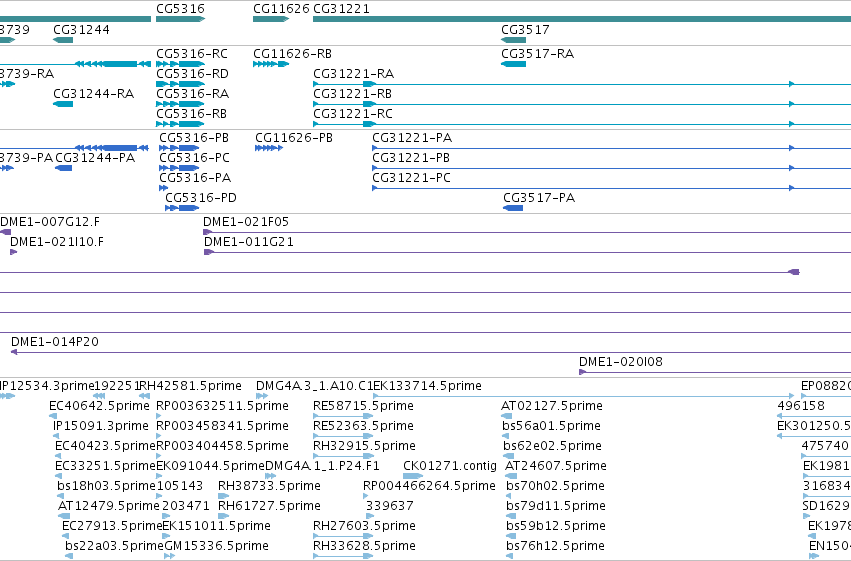Click the CG31244 gene label
This screenshot has height=561, width=851.
pyautogui.click(x=81, y=29)
